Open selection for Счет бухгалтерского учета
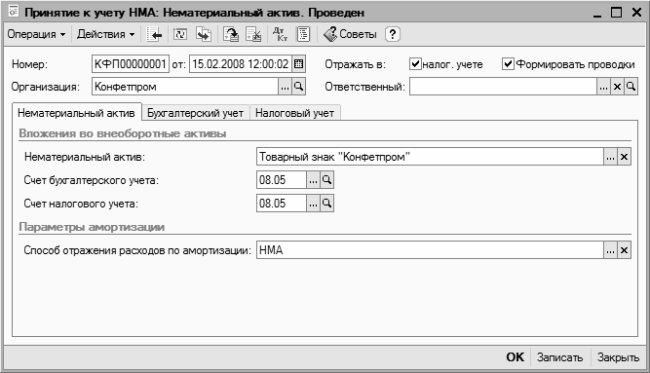Image resolution: width=650 pixels, height=373 pixels. [313, 180]
